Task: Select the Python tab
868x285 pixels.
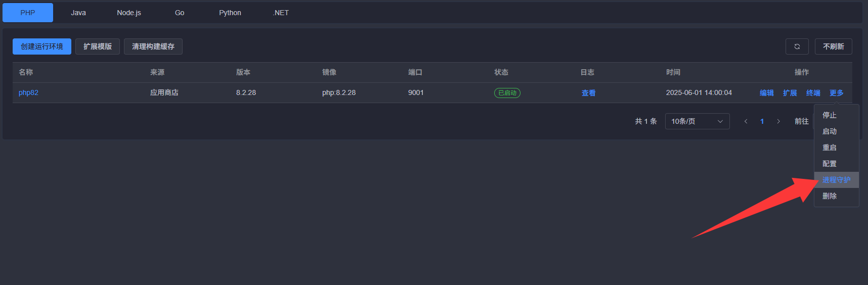Action: coord(230,13)
